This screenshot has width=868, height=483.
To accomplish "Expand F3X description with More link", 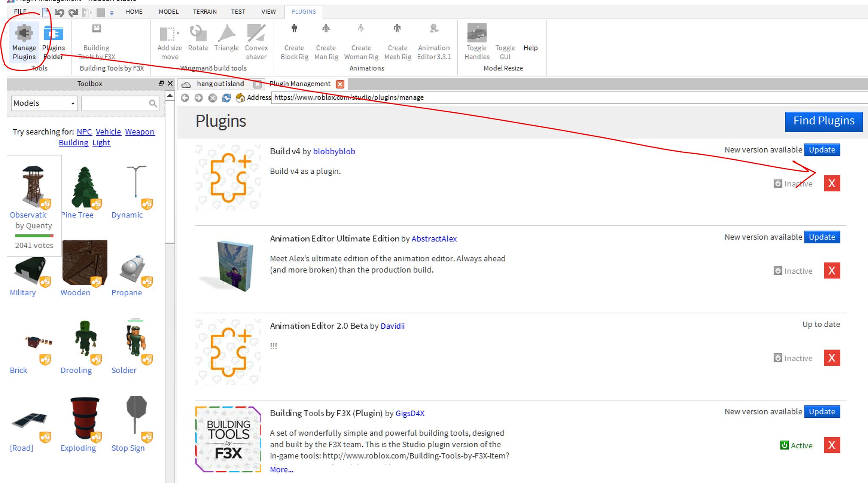I will [281, 469].
